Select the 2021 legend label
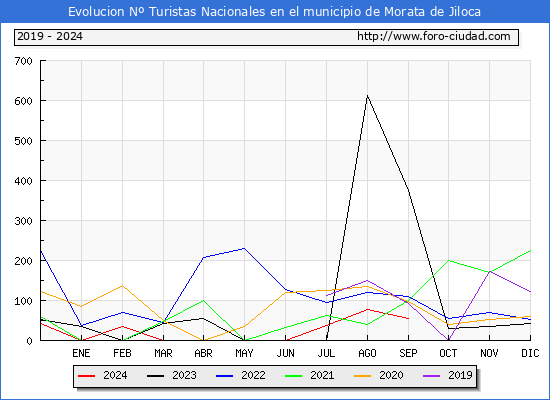This screenshot has width=550, height=400. (322, 375)
